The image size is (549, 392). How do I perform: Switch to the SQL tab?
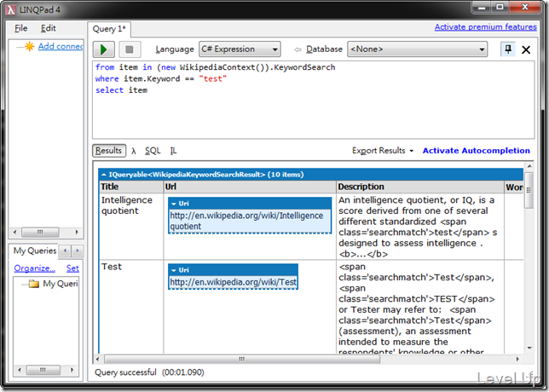tap(153, 151)
